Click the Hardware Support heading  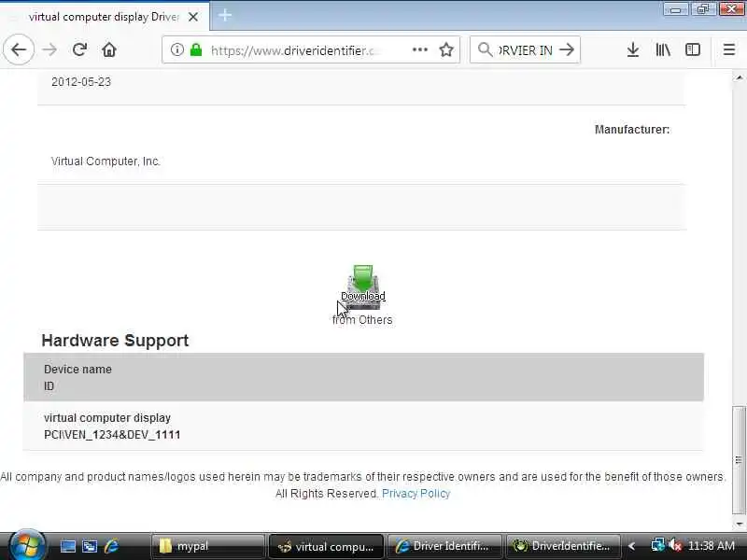pyautogui.click(x=115, y=341)
